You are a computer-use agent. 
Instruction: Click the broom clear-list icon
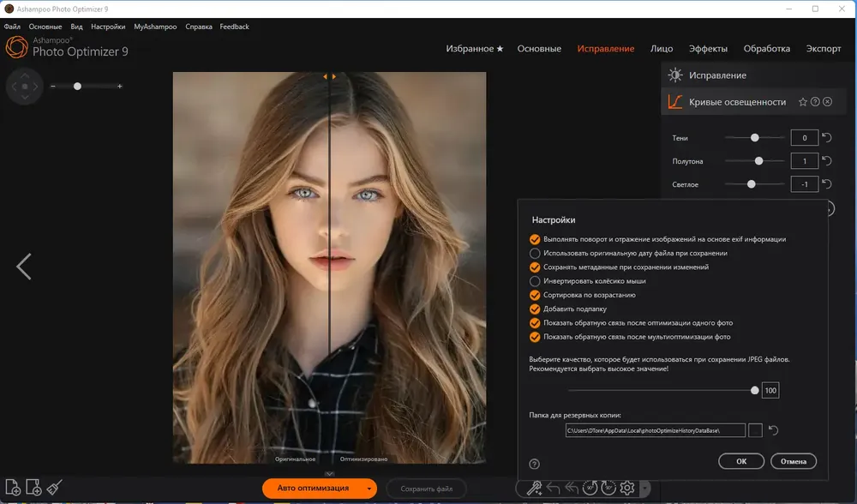(54, 487)
